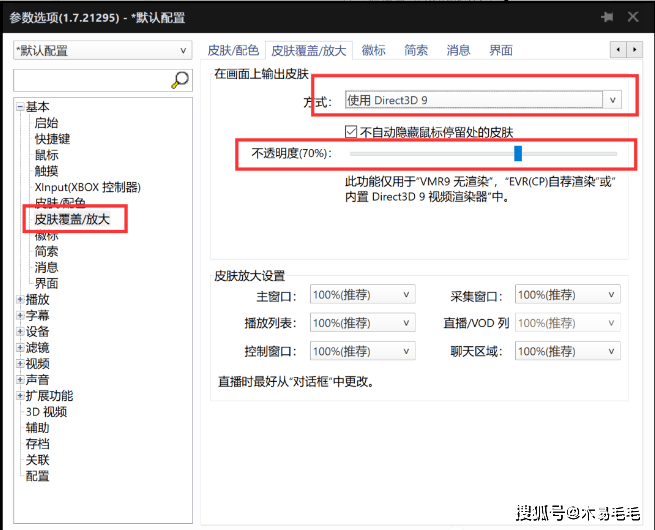The width and height of the screenshot is (655, 530).
Task: Select 鼠标 in the tree
Action: (46, 155)
